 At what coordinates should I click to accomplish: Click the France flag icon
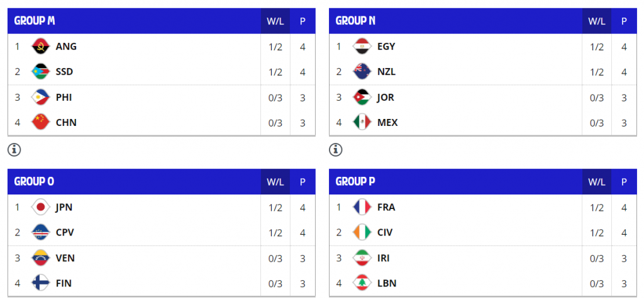point(362,207)
